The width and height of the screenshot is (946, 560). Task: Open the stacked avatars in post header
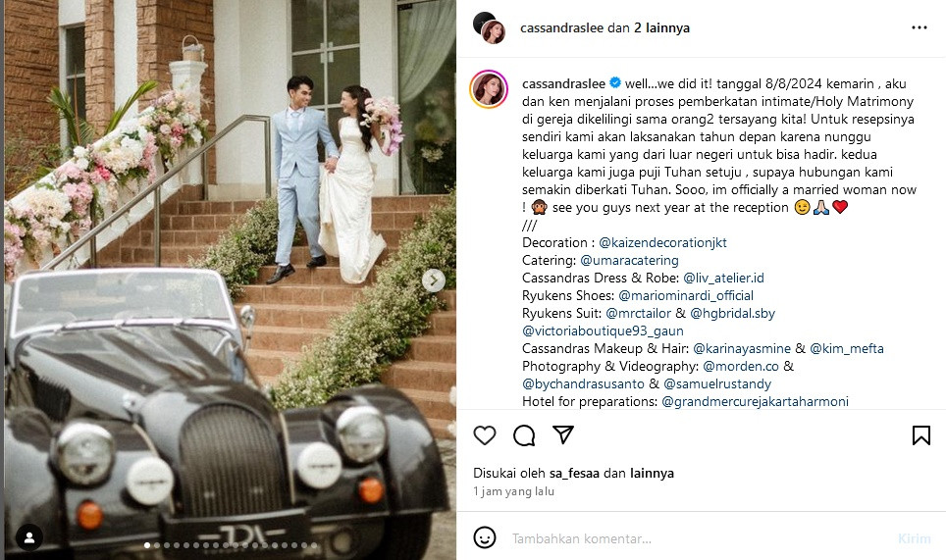pyautogui.click(x=490, y=27)
